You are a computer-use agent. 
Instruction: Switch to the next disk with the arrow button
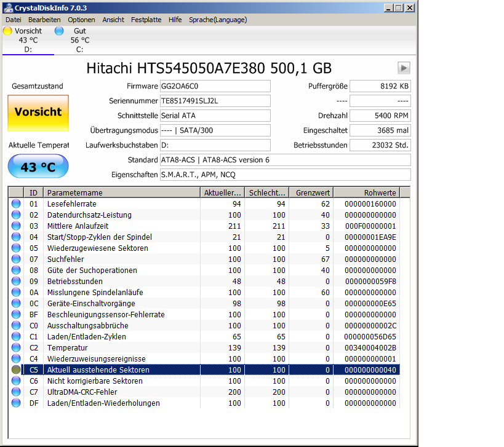404,68
